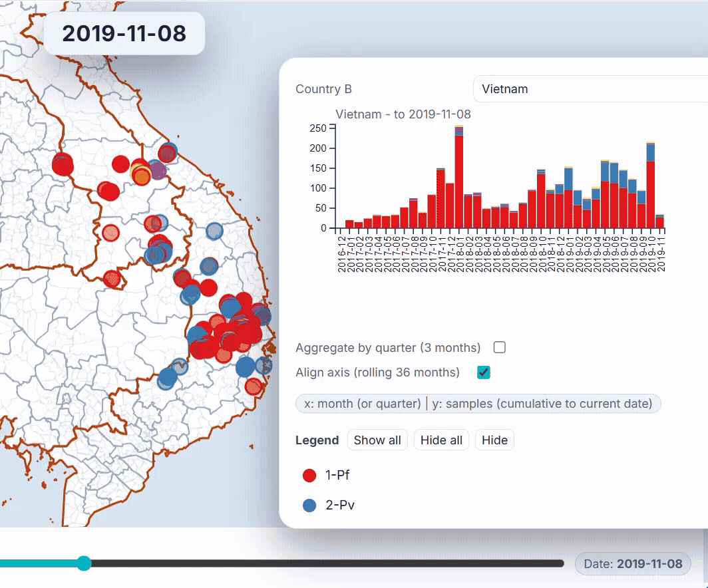The height and width of the screenshot is (588, 708).
Task: Select the purple marker on the map
Action: click(x=158, y=171)
